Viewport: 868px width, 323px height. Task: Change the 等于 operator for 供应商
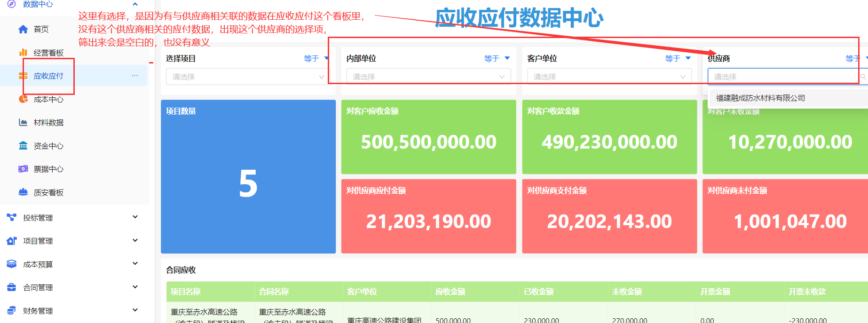(x=856, y=58)
